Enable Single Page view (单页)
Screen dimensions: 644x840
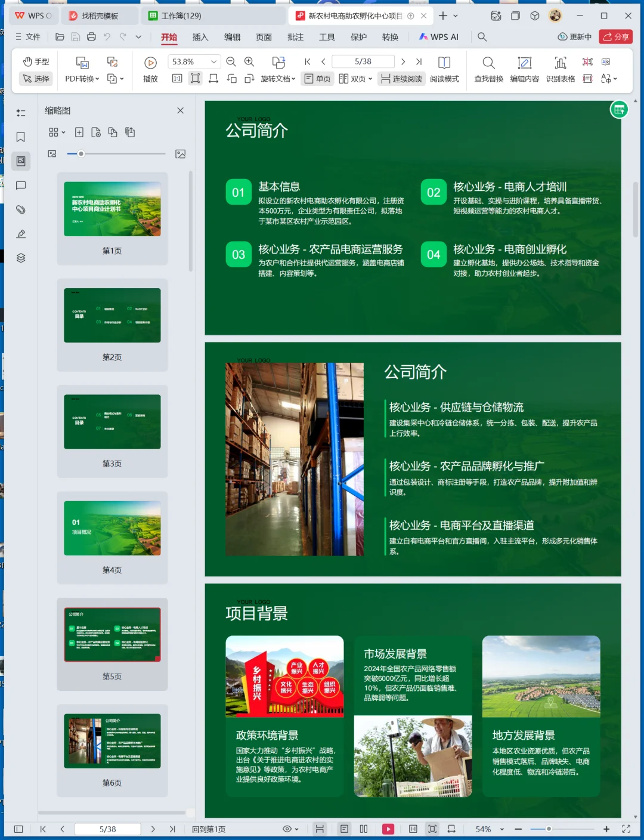pyautogui.click(x=317, y=79)
